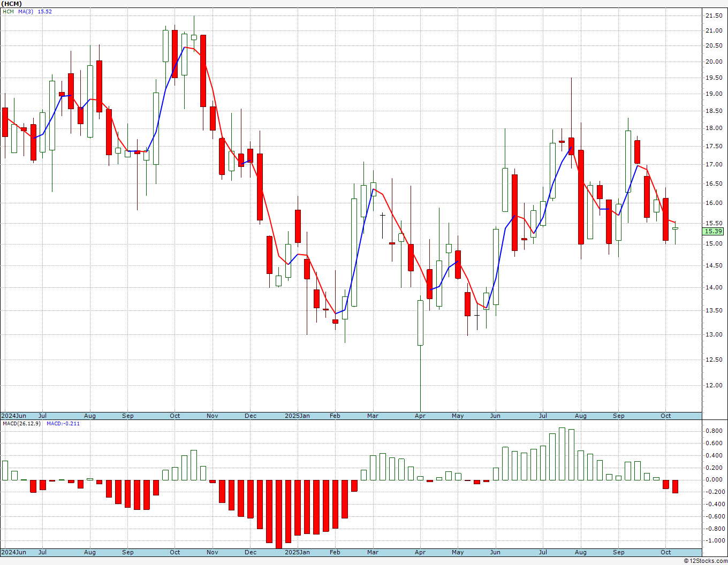Click 2024Jun on the MACD panel time axis
Image resolution: width=728 pixels, height=565 pixels.
point(13,553)
